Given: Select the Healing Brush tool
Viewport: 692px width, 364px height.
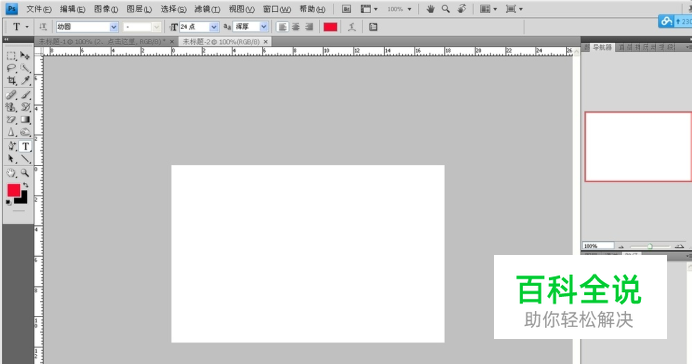Looking at the screenshot, I should pyautogui.click(x=11, y=95).
